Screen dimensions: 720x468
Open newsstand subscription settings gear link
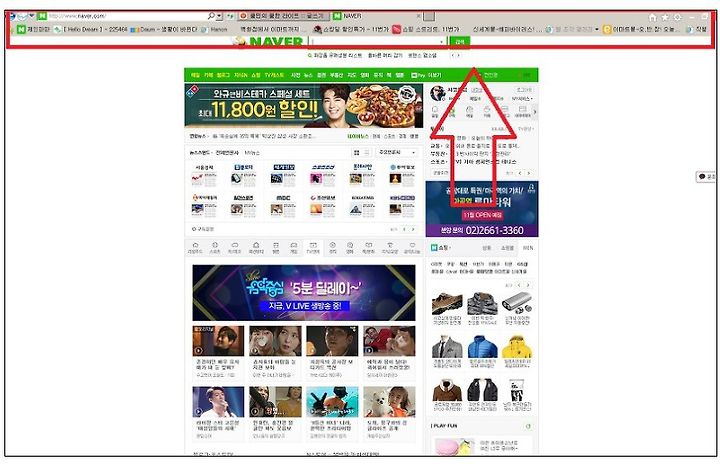pyautogui.click(x=202, y=229)
